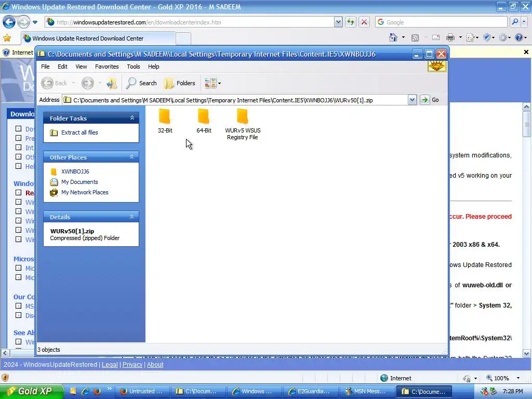Viewport: 532px width, 399px height.
Task: Open Tools menu in Explorer window
Action: point(134,66)
